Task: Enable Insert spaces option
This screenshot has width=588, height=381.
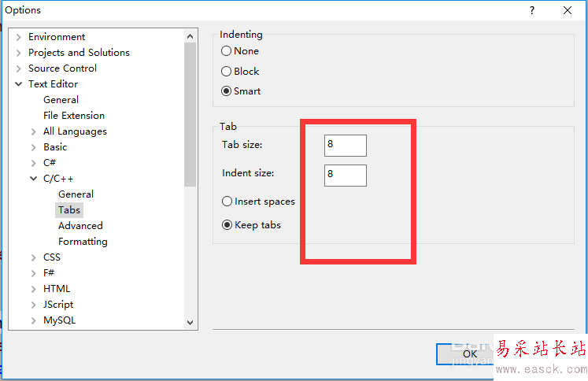Action: (227, 202)
